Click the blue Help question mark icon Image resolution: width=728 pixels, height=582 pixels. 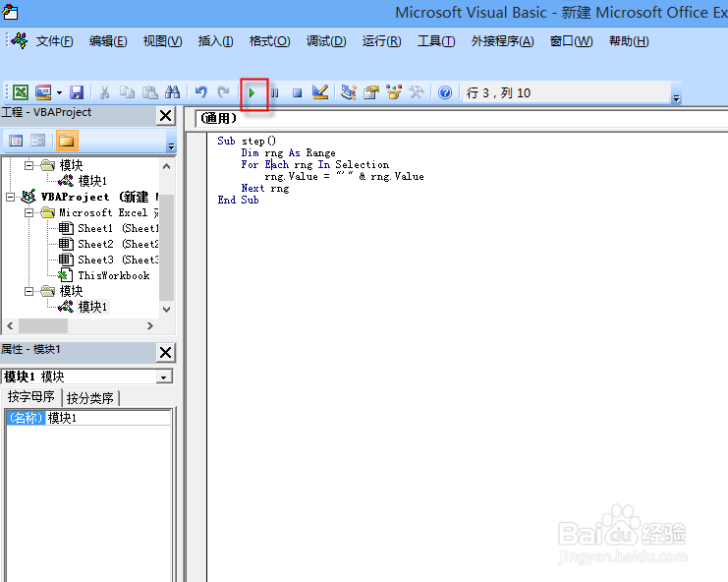[445, 92]
